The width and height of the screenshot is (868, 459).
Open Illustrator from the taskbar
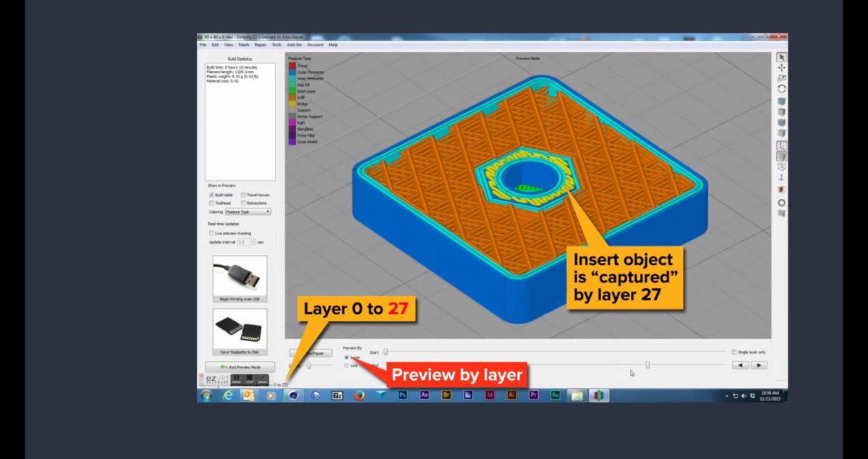[511, 395]
